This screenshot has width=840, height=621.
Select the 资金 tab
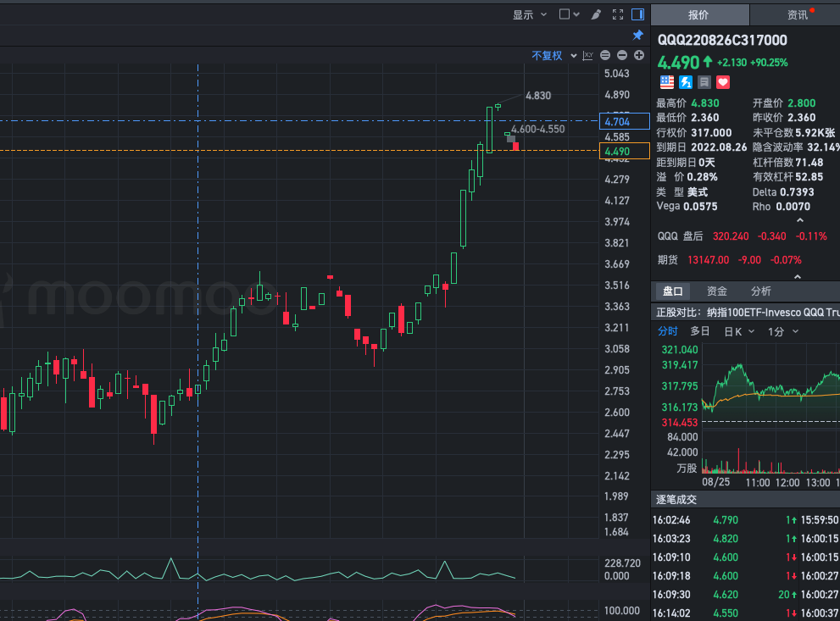717,291
